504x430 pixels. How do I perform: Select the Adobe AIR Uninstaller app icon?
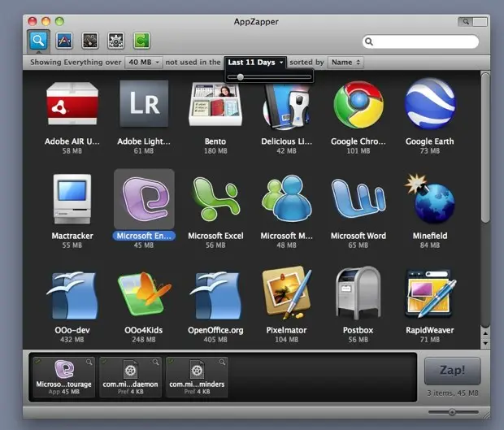72,103
